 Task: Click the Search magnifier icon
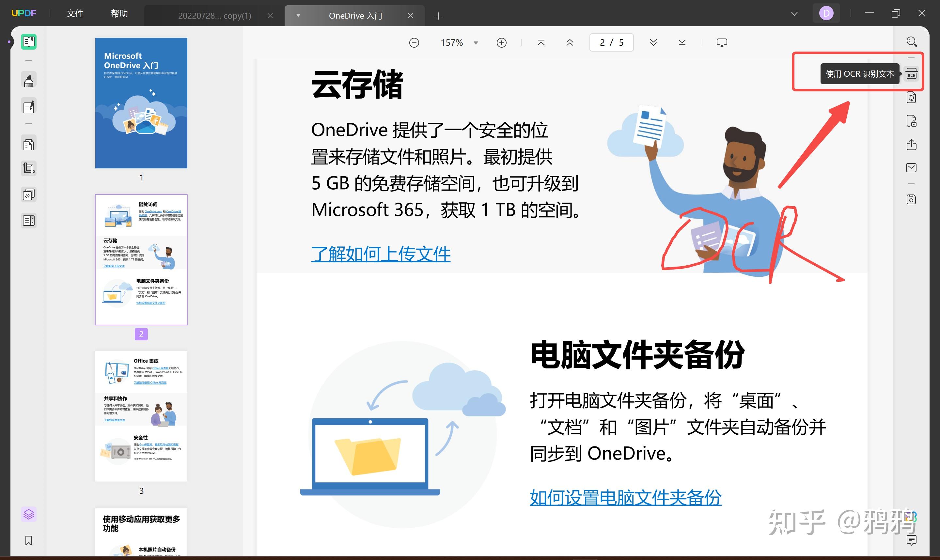(x=912, y=41)
